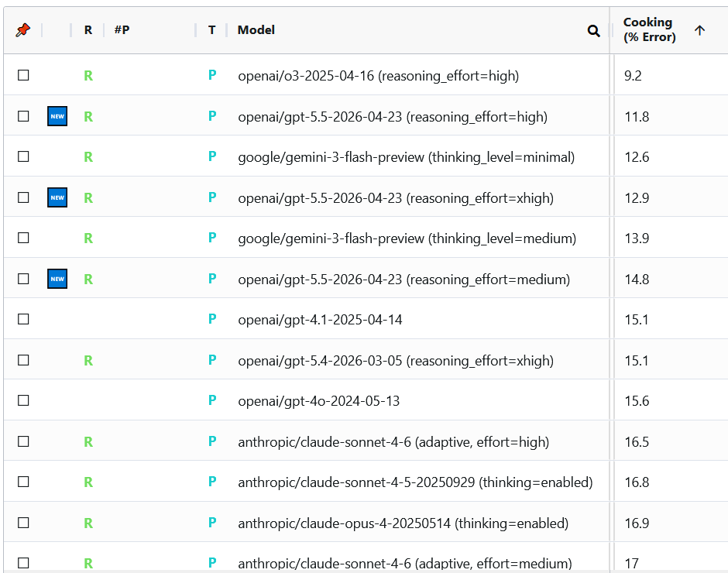
Task: Tick checkbox for openai/o3-2025-04-16 row
Action: [x=23, y=75]
